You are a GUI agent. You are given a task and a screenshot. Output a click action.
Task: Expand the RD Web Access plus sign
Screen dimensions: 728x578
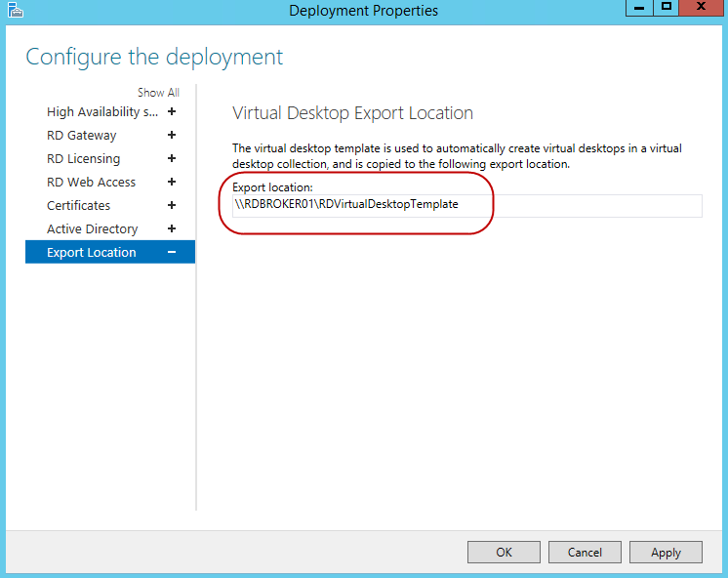(x=172, y=183)
